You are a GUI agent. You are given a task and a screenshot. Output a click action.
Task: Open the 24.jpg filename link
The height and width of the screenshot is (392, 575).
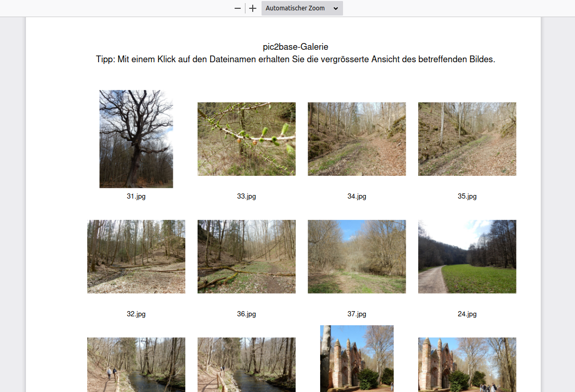[x=467, y=314]
